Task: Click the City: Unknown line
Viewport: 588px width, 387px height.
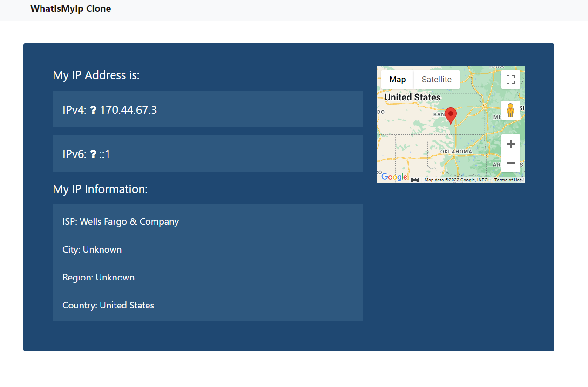Action: click(x=92, y=249)
